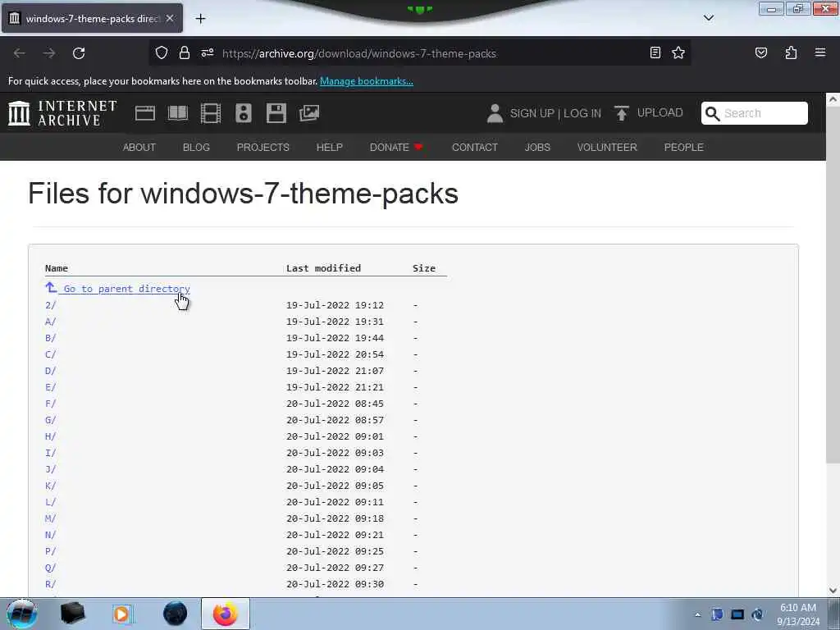This screenshot has width=840, height=630.
Task: Toggle reader view icon
Action: point(655,52)
